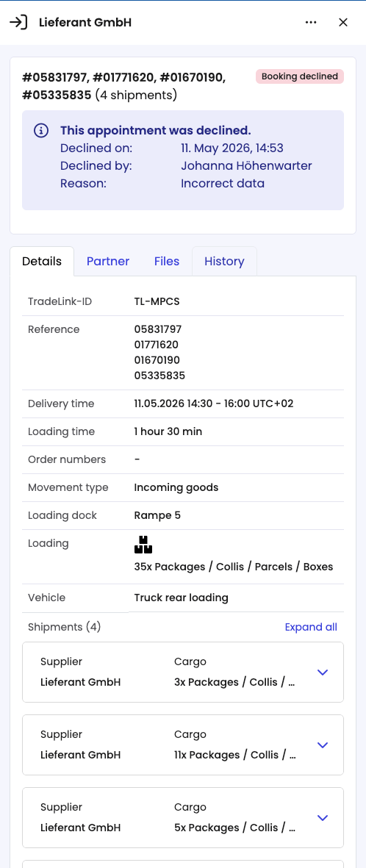Click the Booking declined status badge
Viewport: 366px width, 868px height.
point(300,76)
